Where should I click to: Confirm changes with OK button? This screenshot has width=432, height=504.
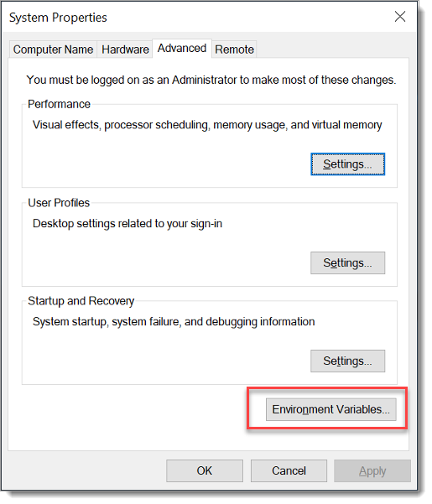click(x=205, y=471)
